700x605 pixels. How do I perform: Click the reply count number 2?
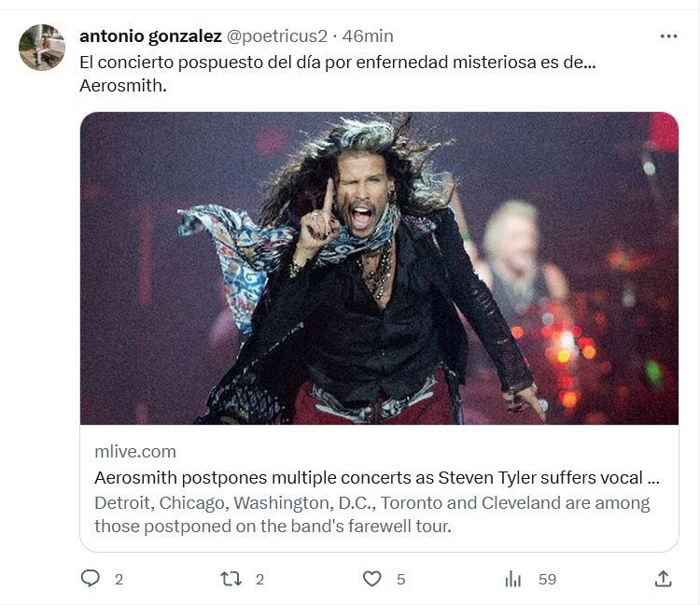click(x=119, y=579)
